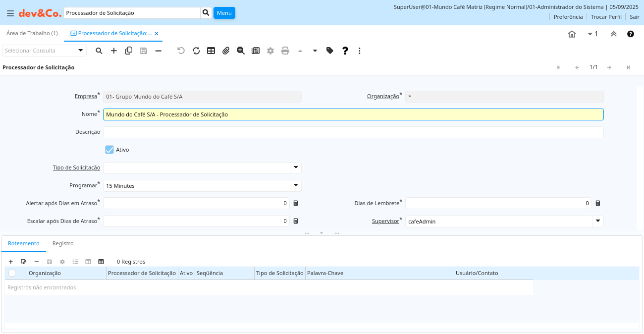
Task: Select all rows checkbox in Roteamento grid
Action: (x=12, y=273)
